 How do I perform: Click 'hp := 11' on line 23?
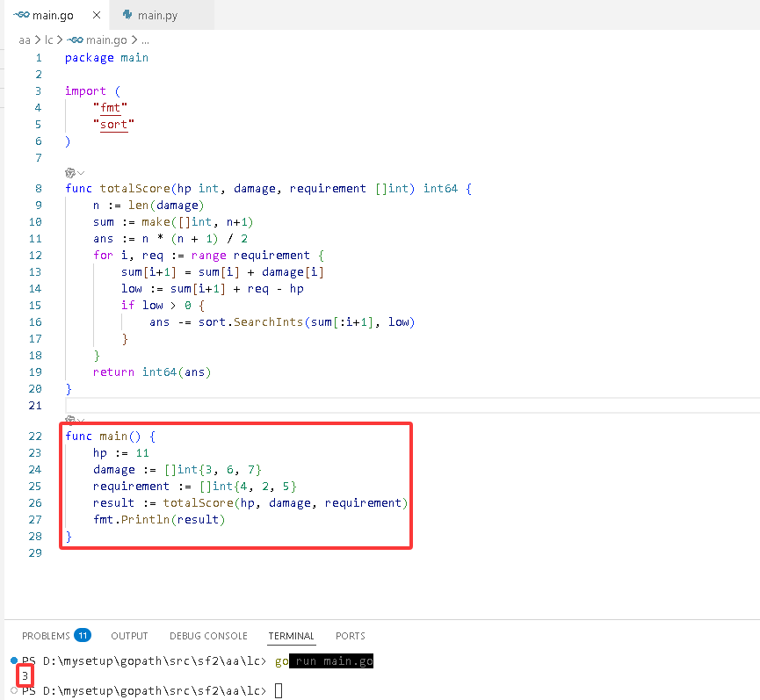121,453
